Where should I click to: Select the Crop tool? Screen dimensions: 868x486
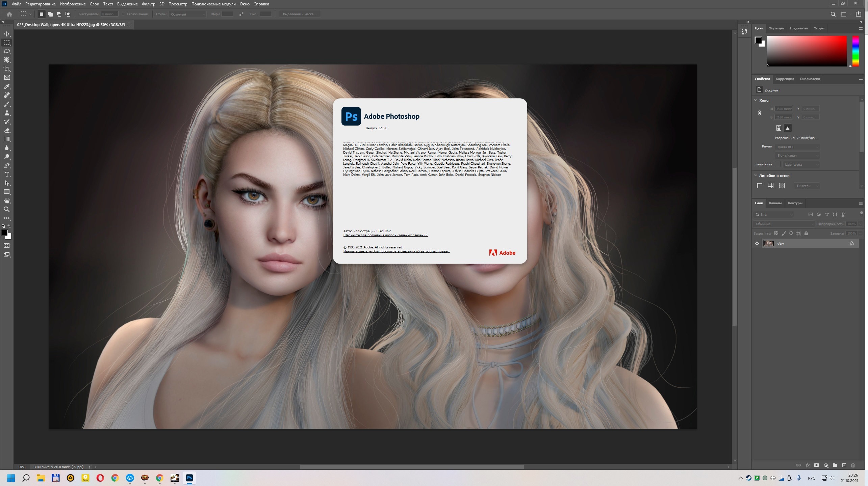[7, 69]
